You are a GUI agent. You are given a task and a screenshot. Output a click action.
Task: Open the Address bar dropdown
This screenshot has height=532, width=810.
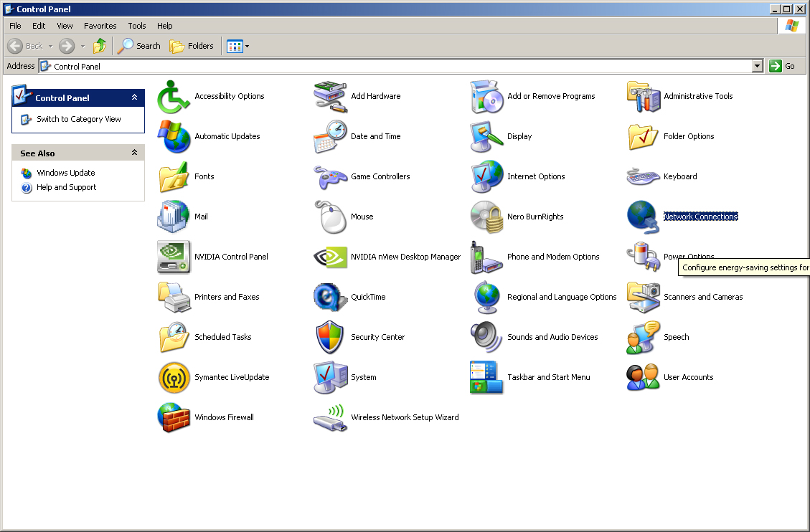click(758, 66)
